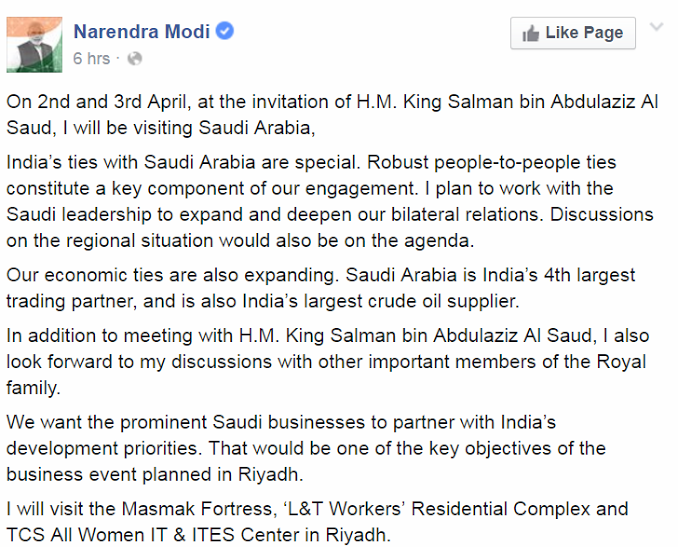Open Narendra Modi's profile picture
Screen dimensions: 678x547
click(x=34, y=45)
